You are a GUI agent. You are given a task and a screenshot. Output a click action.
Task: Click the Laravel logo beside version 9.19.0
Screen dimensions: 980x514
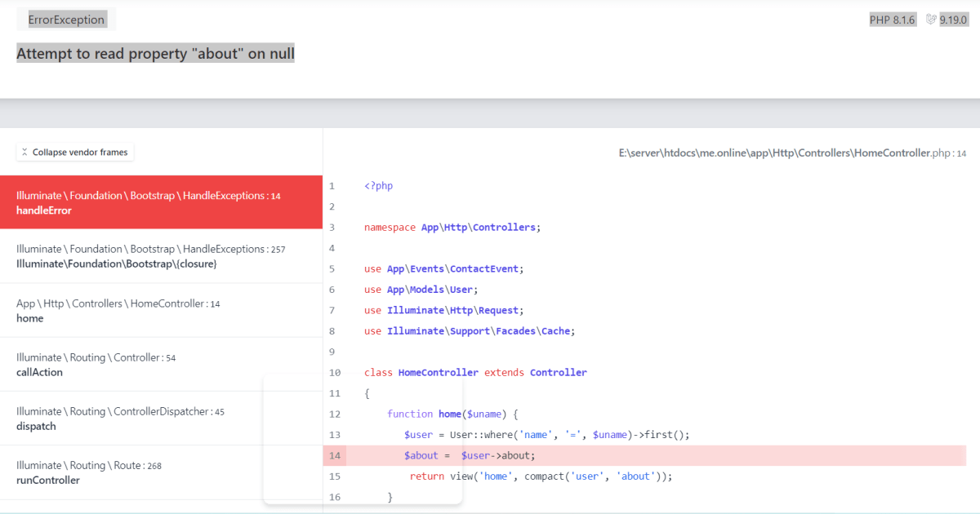[x=931, y=20]
